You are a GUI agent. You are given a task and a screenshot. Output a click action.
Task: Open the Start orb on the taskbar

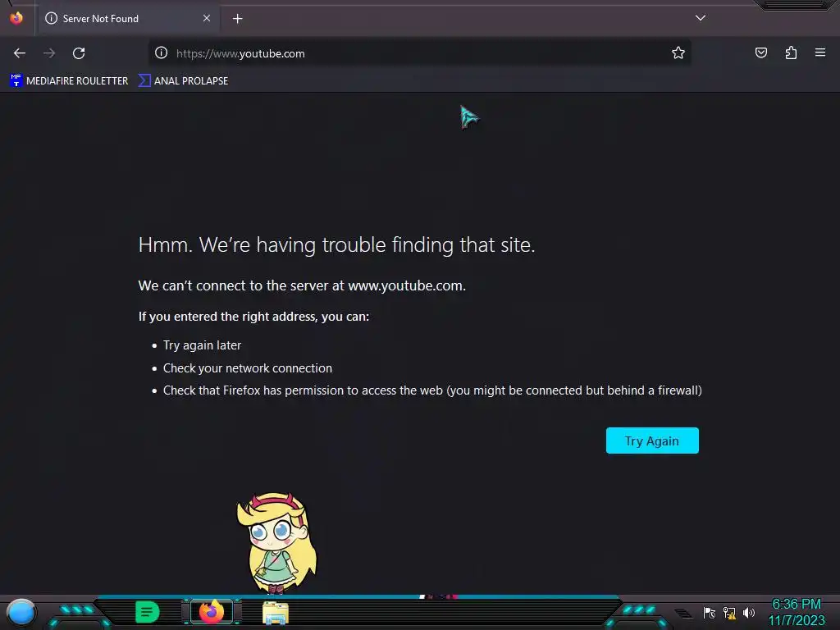tap(21, 613)
